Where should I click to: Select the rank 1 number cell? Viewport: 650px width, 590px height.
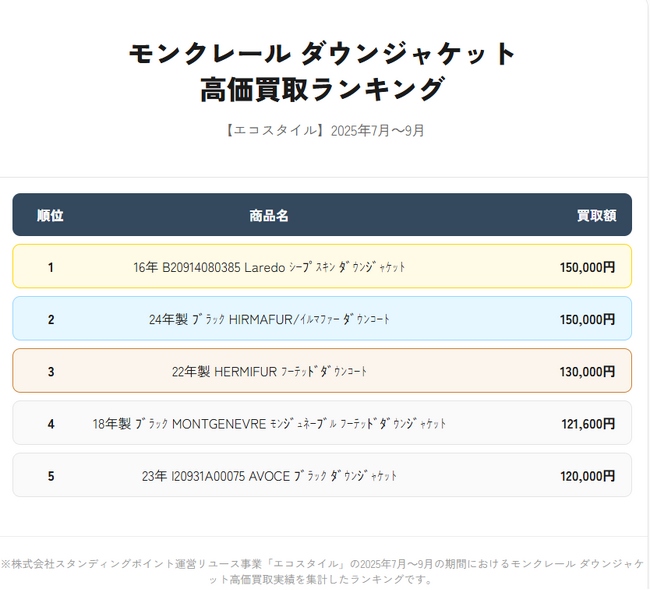tap(50, 267)
